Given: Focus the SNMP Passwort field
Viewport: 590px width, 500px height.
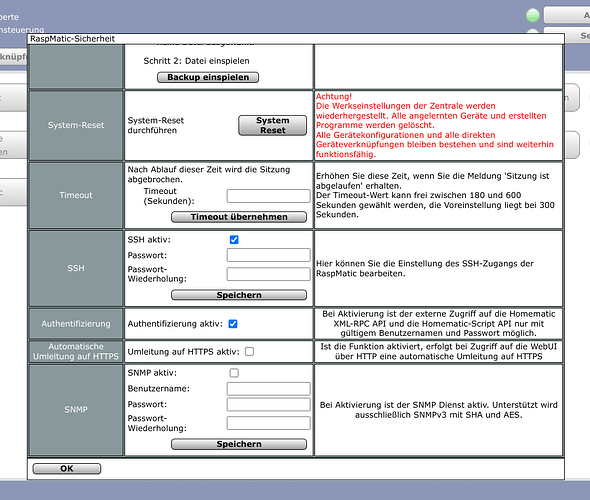Looking at the screenshot, I should coord(268,404).
